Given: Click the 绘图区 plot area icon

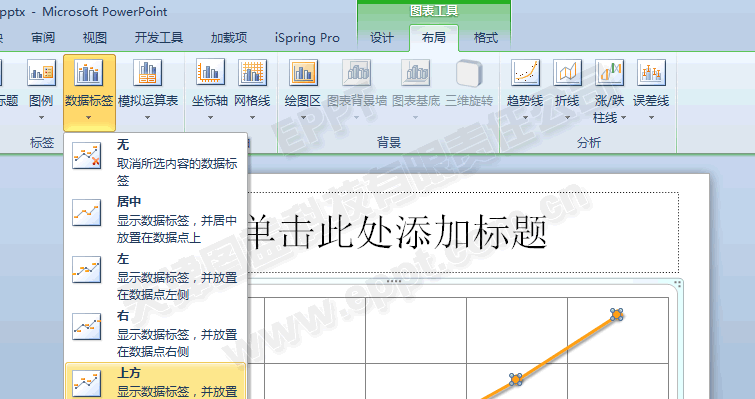Looking at the screenshot, I should pos(303,74).
